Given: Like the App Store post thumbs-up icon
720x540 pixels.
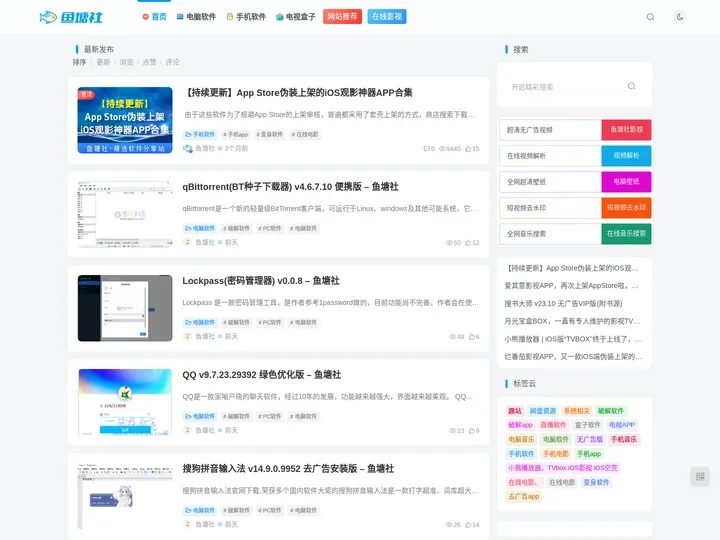Looking at the screenshot, I should (x=468, y=149).
